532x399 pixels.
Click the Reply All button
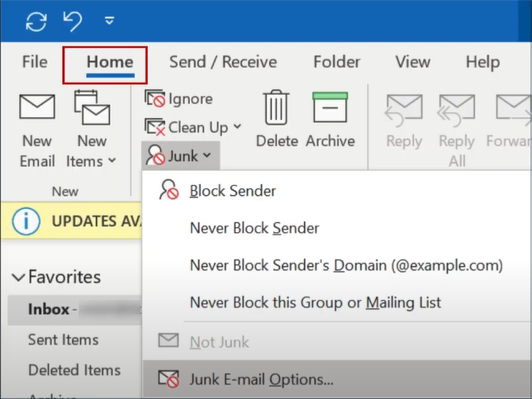(457, 131)
